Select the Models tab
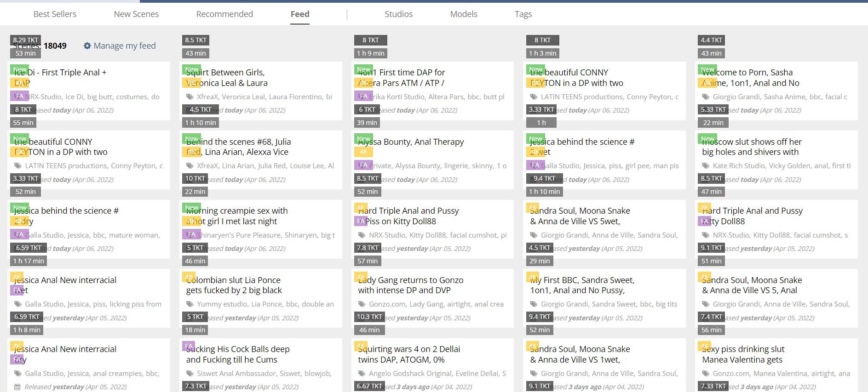Screen dimensions: 868x392 (463, 14)
